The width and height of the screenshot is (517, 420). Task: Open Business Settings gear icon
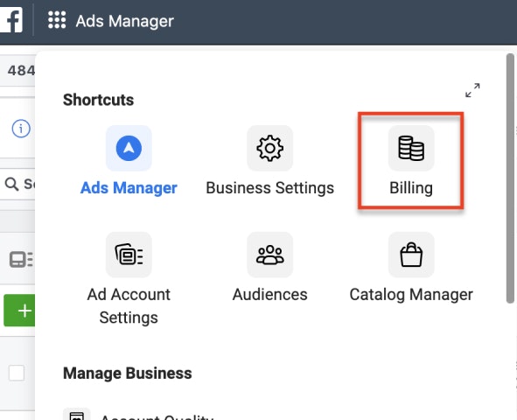[270, 148]
